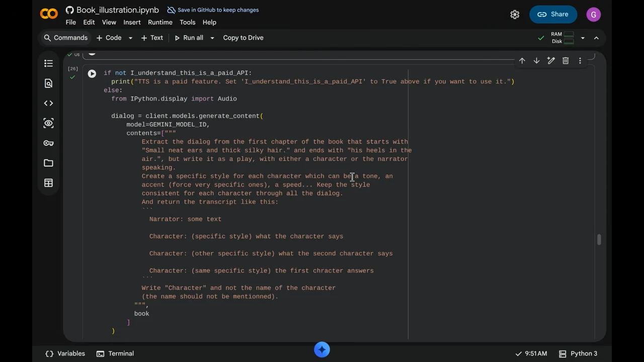Image resolution: width=644 pixels, height=362 pixels.
Task: Click the word "Audio" in the import line
Action: [x=227, y=99]
